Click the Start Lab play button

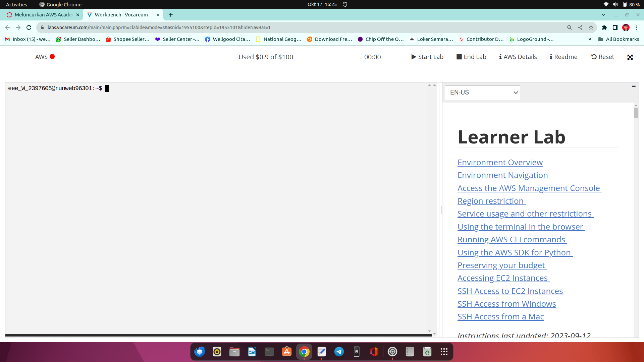click(427, 57)
